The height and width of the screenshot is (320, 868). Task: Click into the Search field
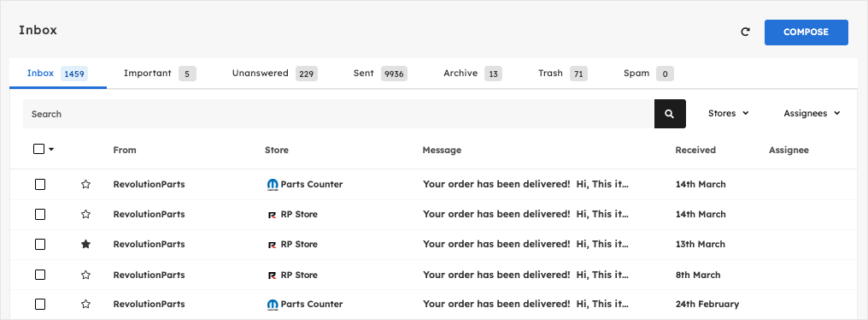click(x=339, y=114)
